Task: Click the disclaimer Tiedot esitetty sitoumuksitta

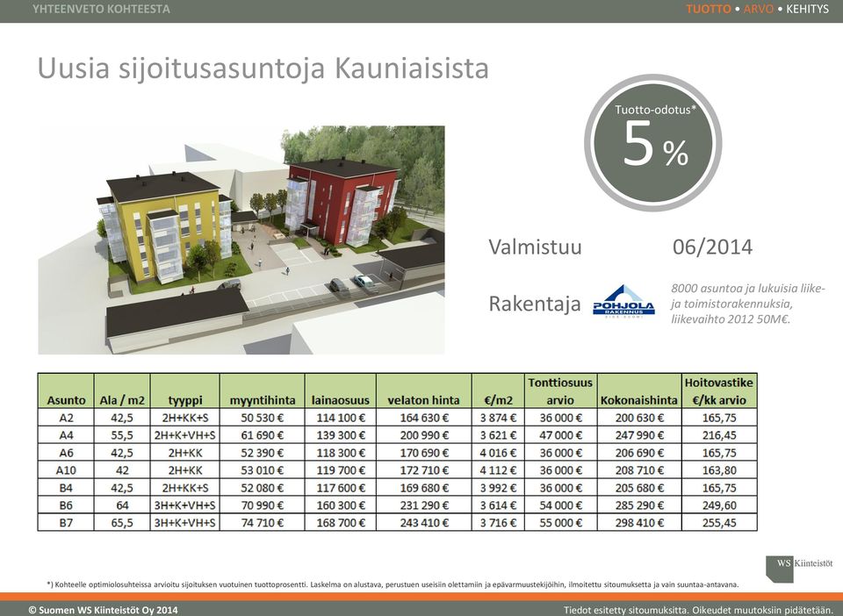Action: 698,610
